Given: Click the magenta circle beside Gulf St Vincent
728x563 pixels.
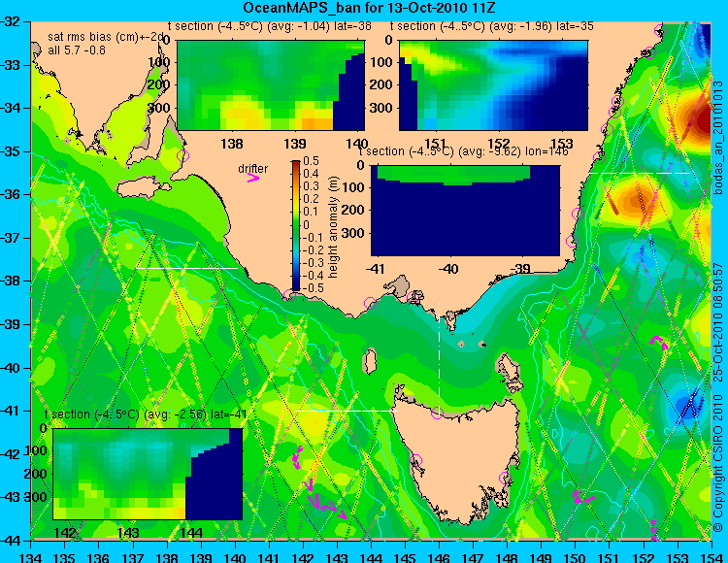Looking at the screenshot, I should tap(182, 155).
